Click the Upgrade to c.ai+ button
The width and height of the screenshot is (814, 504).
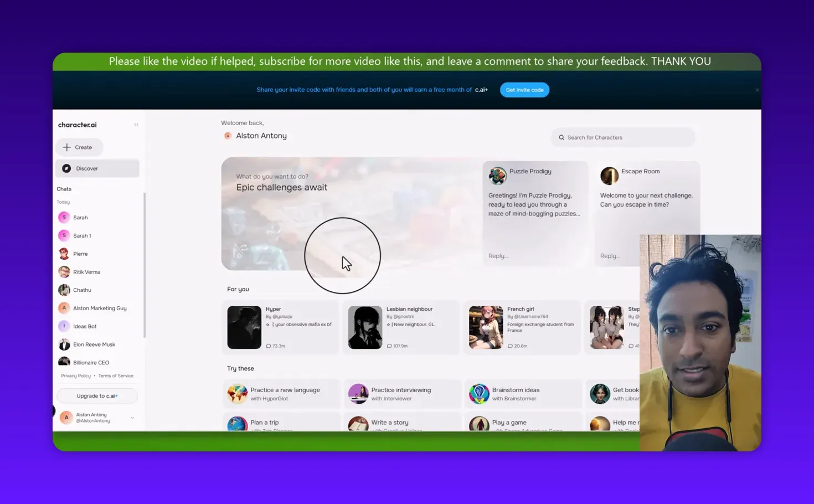[x=96, y=395]
